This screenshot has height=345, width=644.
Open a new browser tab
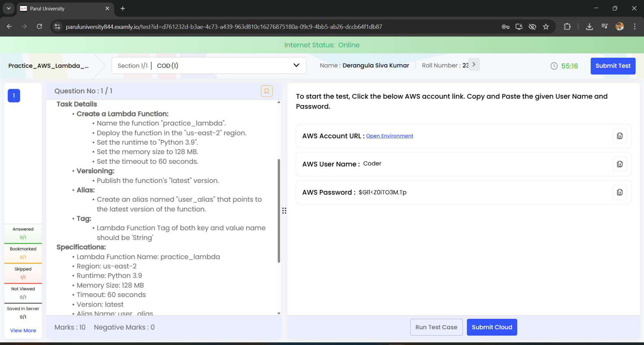coord(123,8)
